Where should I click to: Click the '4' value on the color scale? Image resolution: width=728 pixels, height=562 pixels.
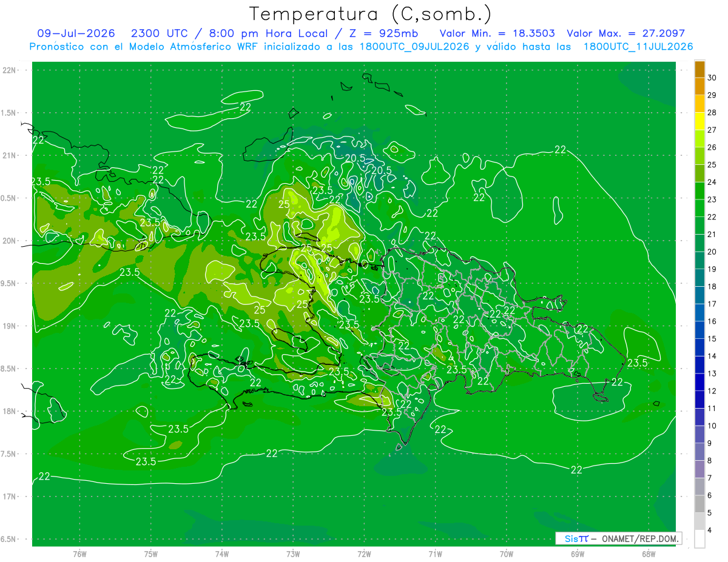tap(711, 530)
